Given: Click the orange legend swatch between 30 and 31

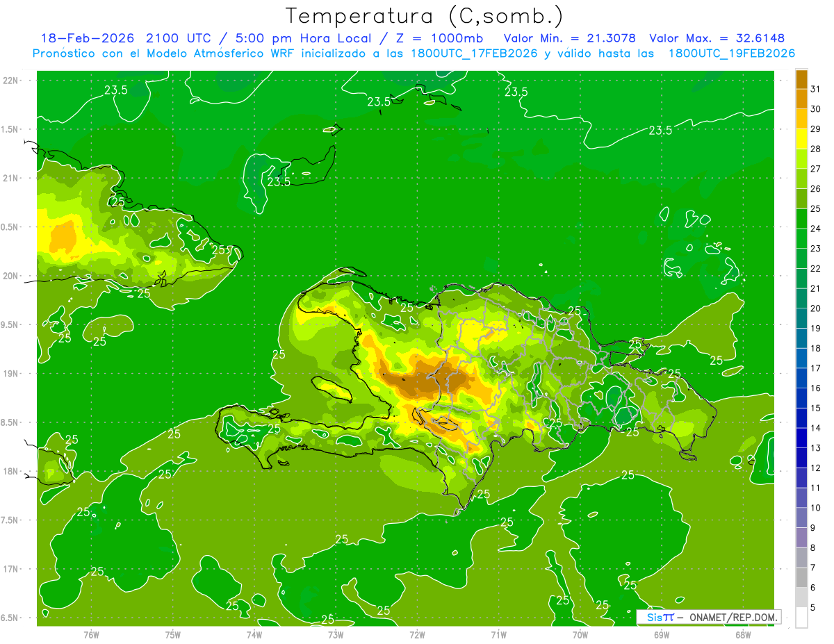Looking at the screenshot, I should pyautogui.click(x=801, y=99).
